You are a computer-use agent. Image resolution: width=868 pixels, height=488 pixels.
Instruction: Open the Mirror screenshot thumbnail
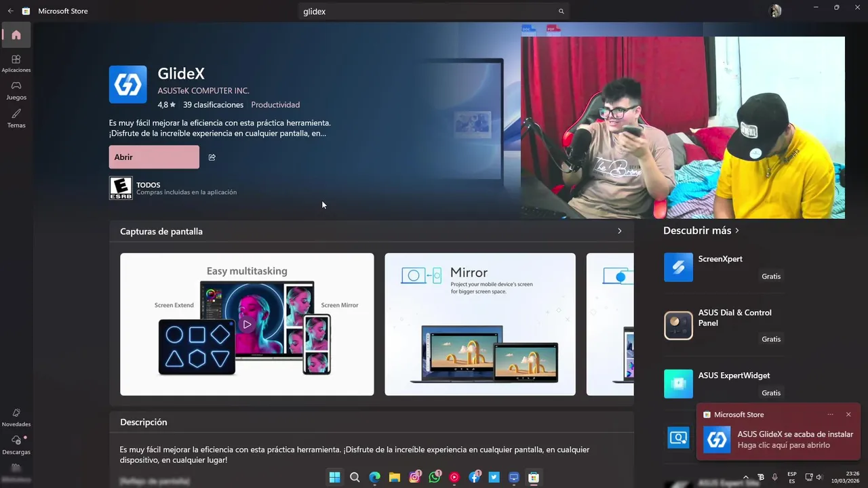coord(480,324)
